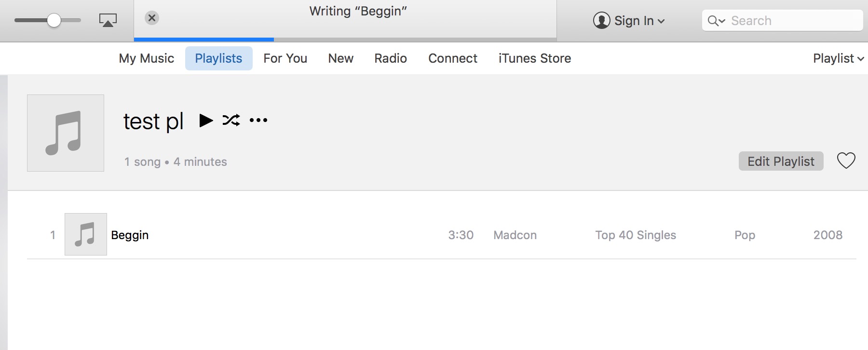Click the Edit Playlist button
The height and width of the screenshot is (350, 868).
point(781,161)
